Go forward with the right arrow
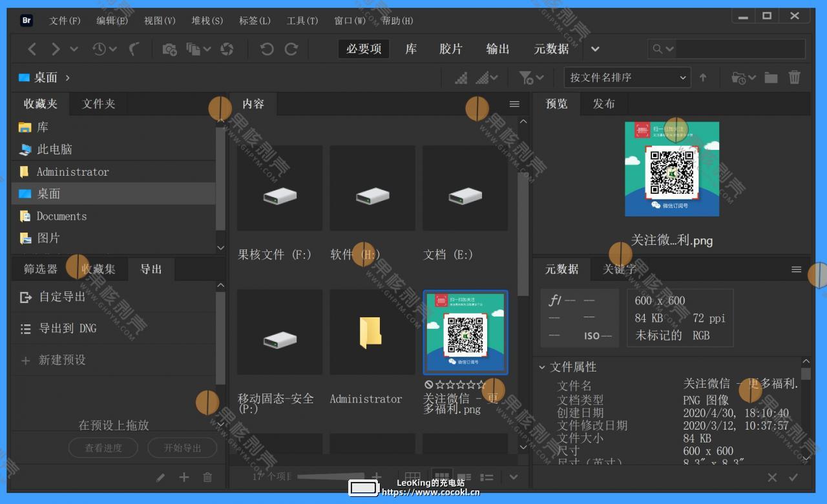This screenshot has height=504, width=827. [56, 49]
